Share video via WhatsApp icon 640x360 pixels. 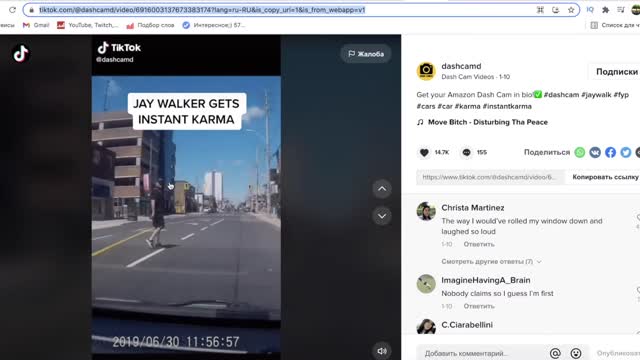pos(580,152)
